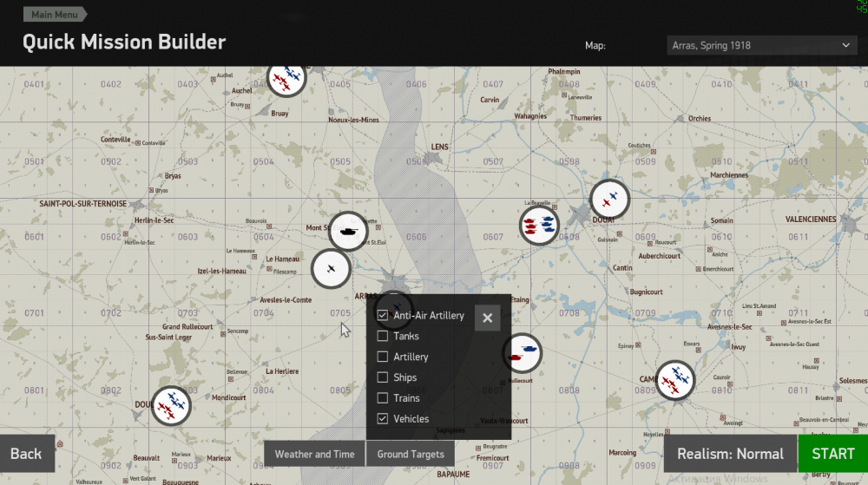The width and height of the screenshot is (868, 485).
Task: Select the dogfight mission icon near Bruay
Action: 286,79
